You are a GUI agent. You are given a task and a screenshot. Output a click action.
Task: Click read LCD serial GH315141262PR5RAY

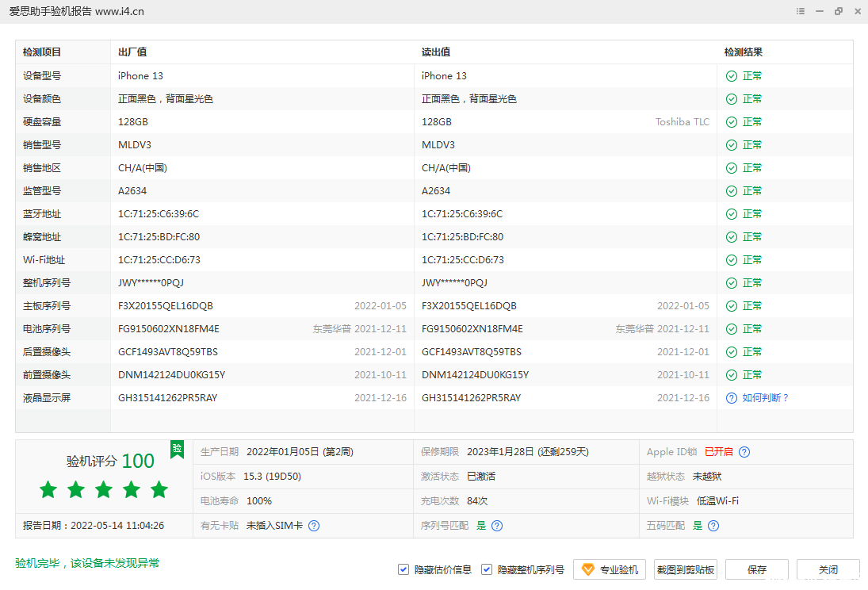(x=471, y=398)
